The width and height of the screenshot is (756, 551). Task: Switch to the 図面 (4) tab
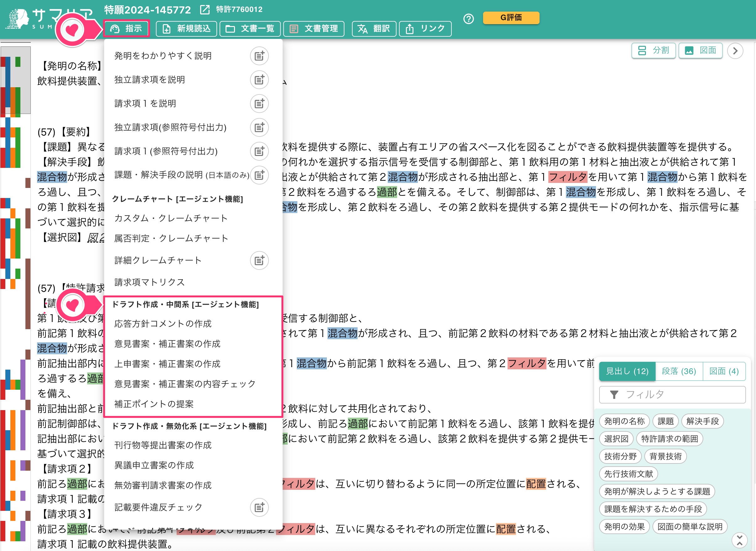(x=724, y=371)
